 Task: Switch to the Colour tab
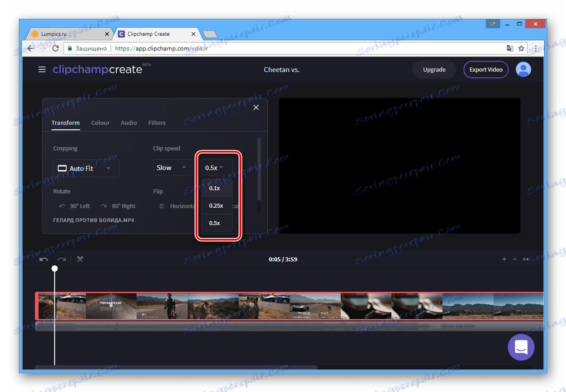click(100, 123)
